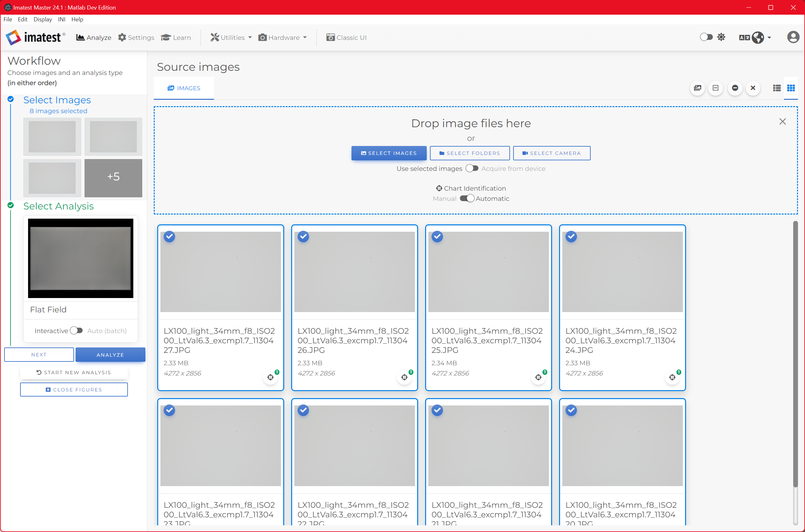Click the first selected image thumbnail in Workflow

tap(52, 137)
